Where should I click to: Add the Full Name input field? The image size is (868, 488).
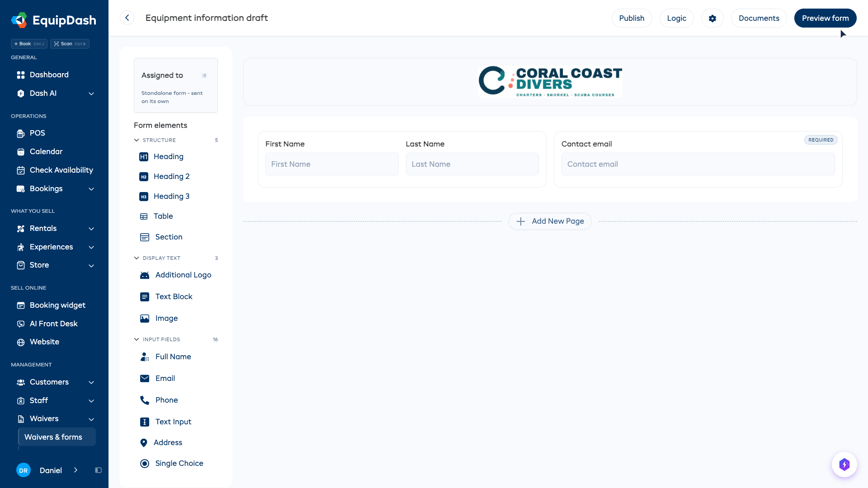165,357
